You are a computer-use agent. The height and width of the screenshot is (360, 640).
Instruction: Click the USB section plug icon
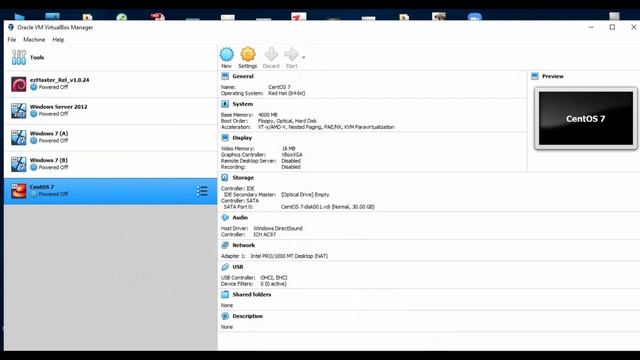[x=225, y=267]
